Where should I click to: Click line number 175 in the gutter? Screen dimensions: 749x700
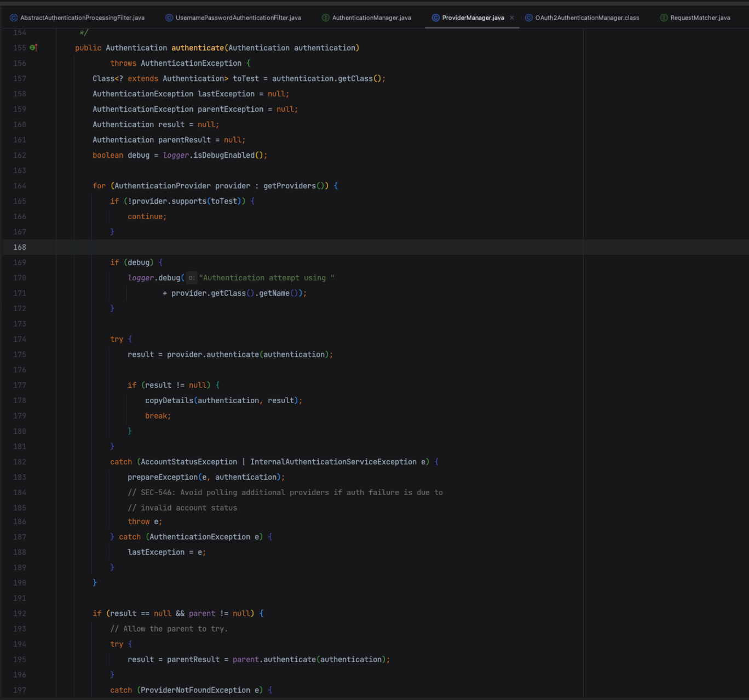(20, 355)
